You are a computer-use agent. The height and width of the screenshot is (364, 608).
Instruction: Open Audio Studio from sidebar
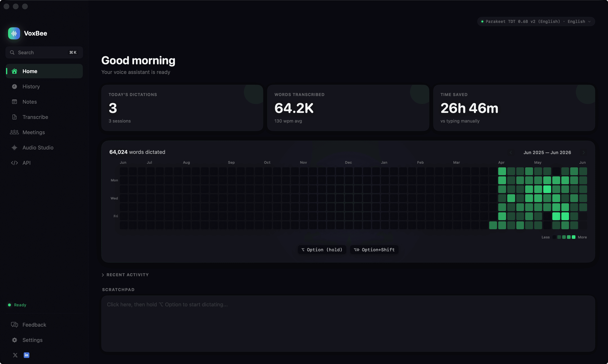click(44, 147)
